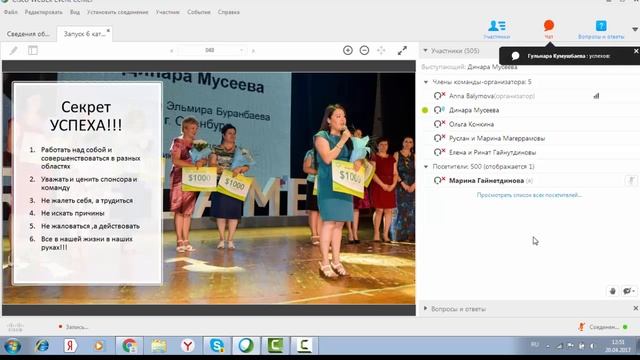Click the Выступающий: Динара Мусеева label
This screenshot has width=640, height=360.
[469, 67]
